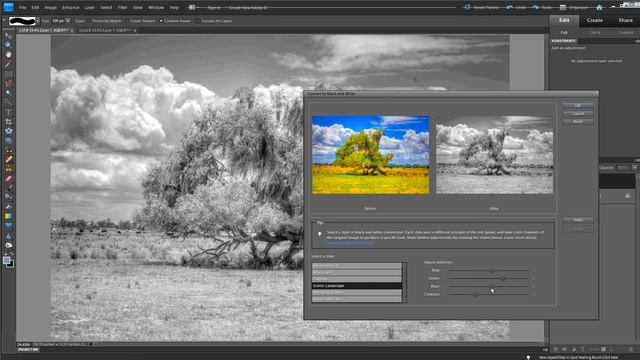Viewport: 640px width, 360px height.
Task: Select the Smart Brush tool
Action: coord(8,197)
